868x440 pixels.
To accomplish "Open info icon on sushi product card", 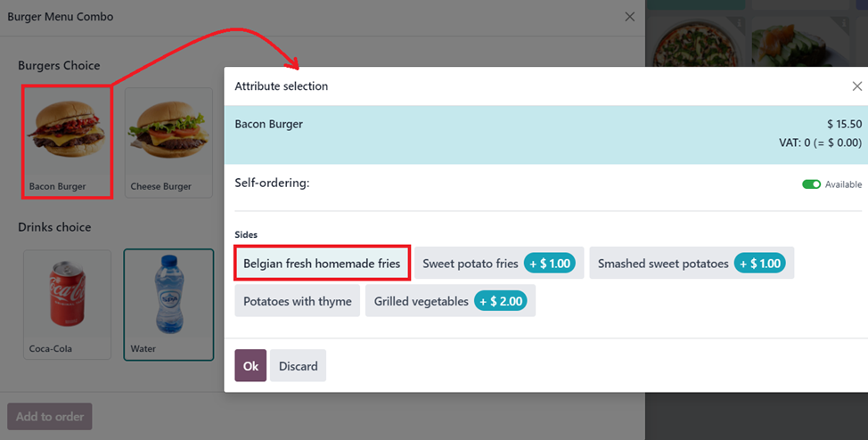I will point(844,23).
